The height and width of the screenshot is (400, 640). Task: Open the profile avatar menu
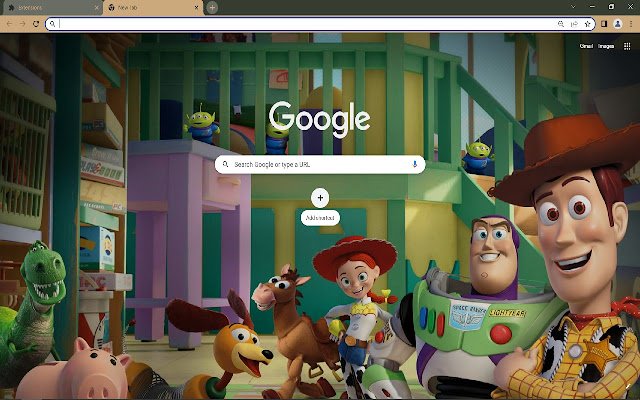pyautogui.click(x=618, y=24)
